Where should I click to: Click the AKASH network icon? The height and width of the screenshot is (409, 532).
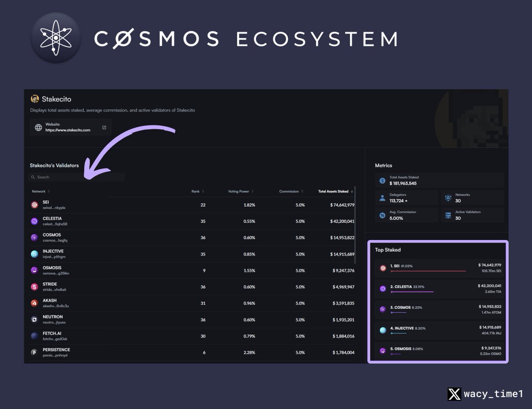tap(35, 303)
